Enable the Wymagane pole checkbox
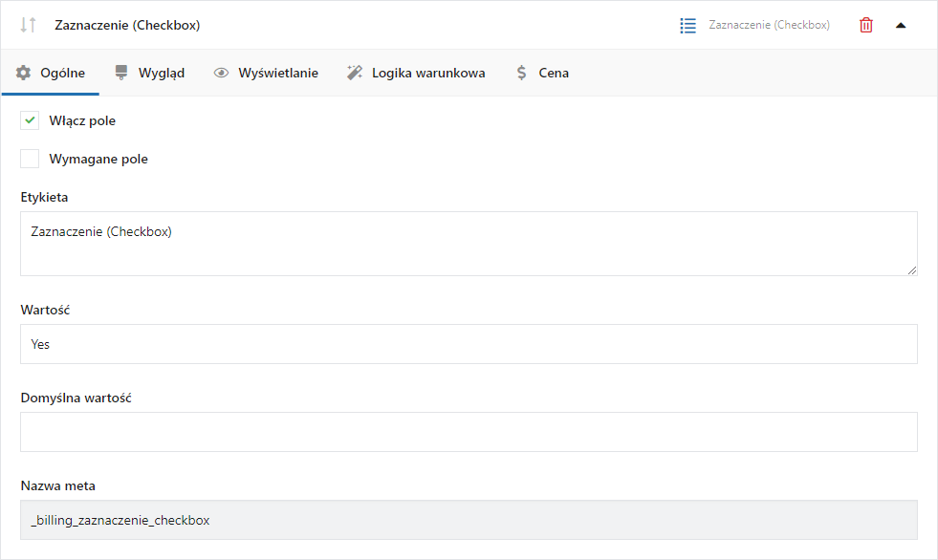Image resolution: width=938 pixels, height=560 pixels. click(x=30, y=159)
